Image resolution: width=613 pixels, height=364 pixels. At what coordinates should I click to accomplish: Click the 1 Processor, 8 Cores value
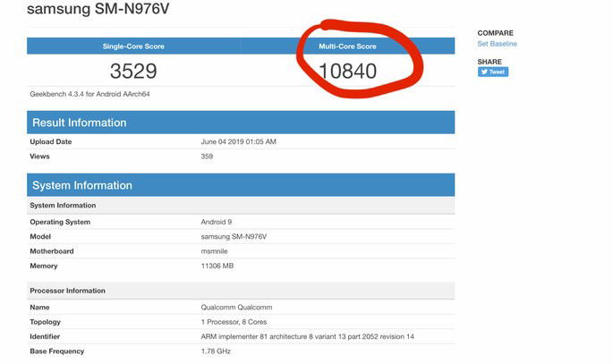tap(234, 322)
